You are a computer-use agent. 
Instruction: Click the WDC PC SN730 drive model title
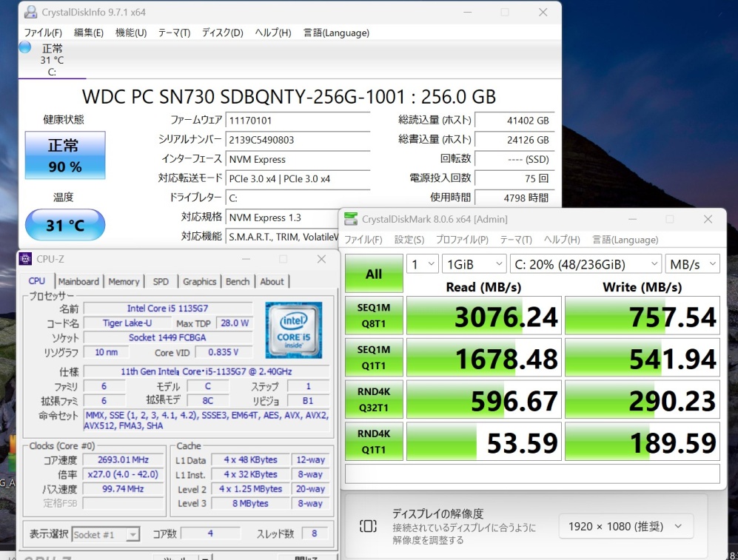click(x=289, y=97)
